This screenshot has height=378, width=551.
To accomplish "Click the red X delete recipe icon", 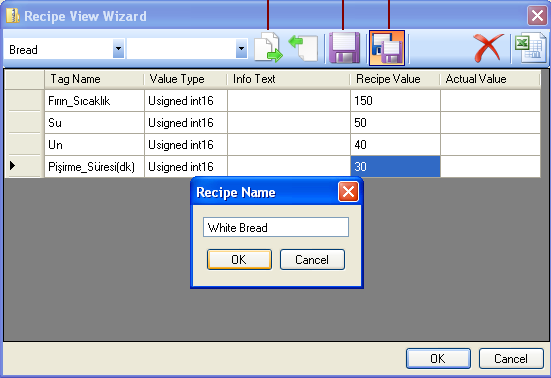I will [488, 48].
